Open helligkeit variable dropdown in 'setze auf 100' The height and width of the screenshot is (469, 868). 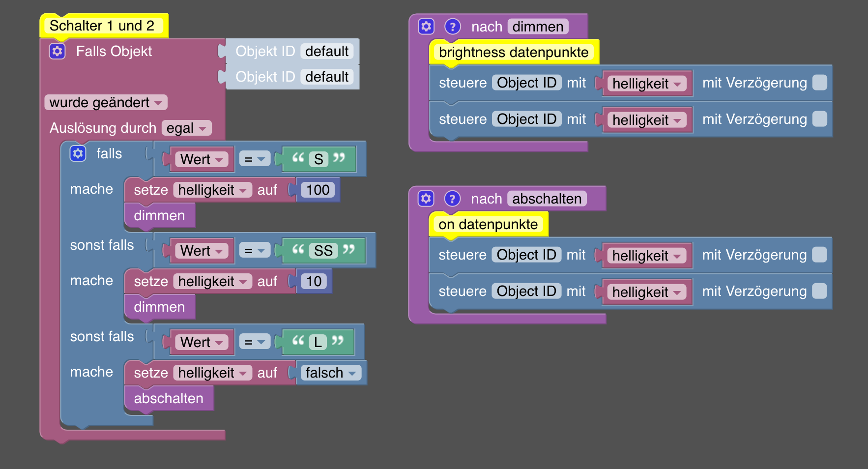[x=212, y=190]
